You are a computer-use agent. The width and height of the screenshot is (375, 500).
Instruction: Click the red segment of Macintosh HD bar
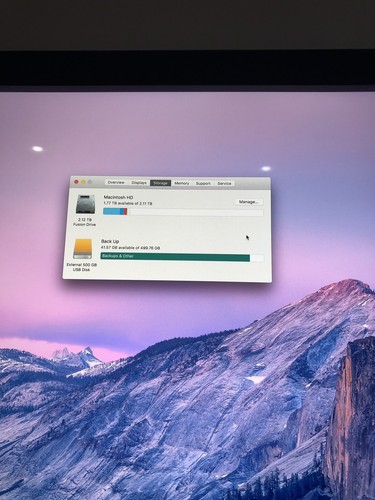pos(125,212)
